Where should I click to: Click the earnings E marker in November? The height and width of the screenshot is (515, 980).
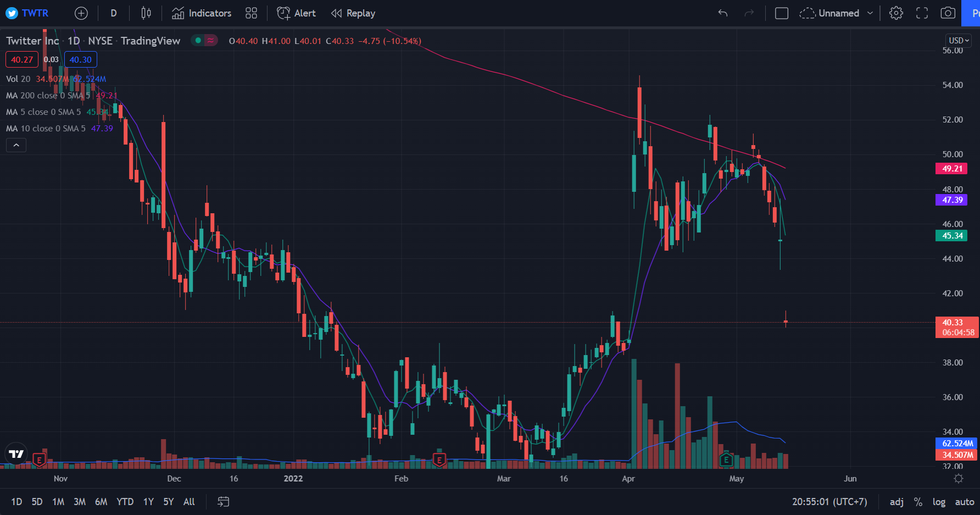point(38,459)
